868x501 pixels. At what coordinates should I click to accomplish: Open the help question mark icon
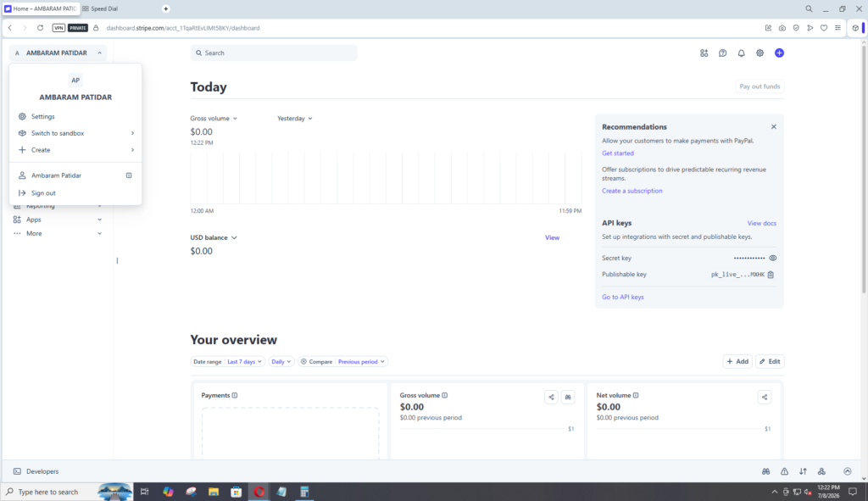coord(722,53)
